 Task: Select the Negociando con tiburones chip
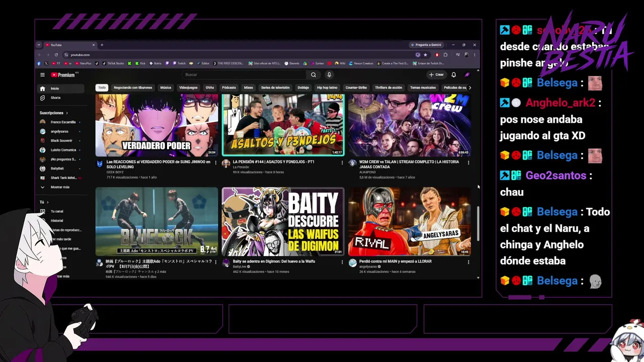[133, 87]
